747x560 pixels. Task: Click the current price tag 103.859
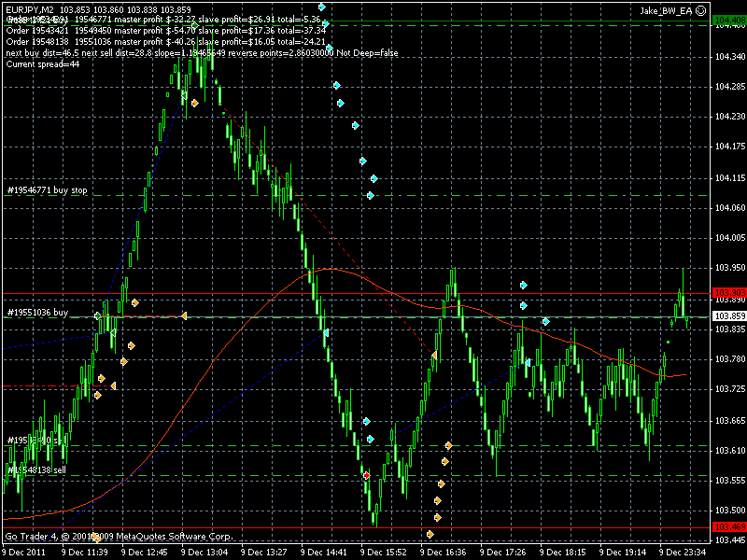727,316
